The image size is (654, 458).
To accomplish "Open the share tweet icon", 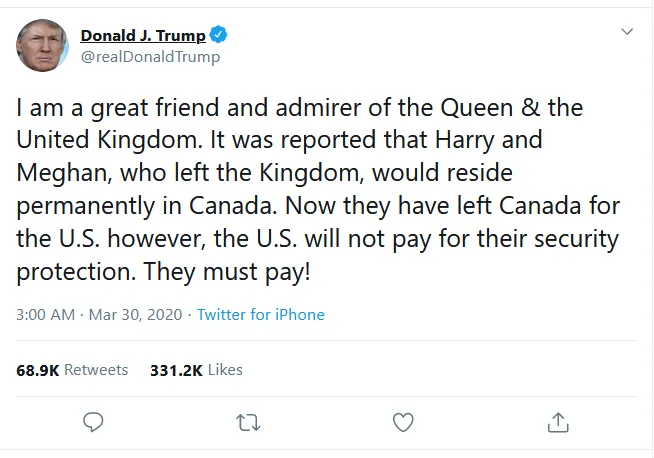I will [x=558, y=422].
